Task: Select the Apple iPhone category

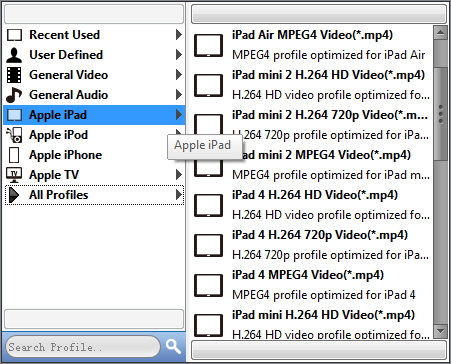Action: pyautogui.click(x=94, y=155)
